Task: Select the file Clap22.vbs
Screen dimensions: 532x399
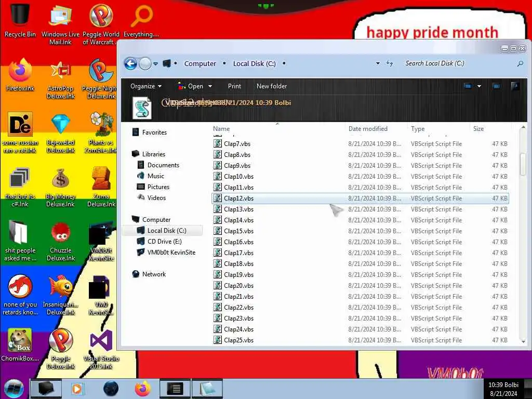Action: [238, 308]
